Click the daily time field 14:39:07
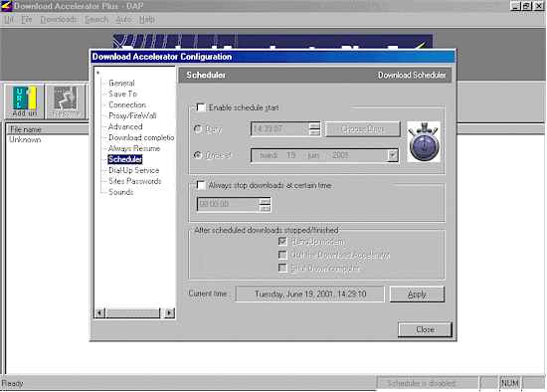The height and width of the screenshot is (392, 547). pos(279,128)
